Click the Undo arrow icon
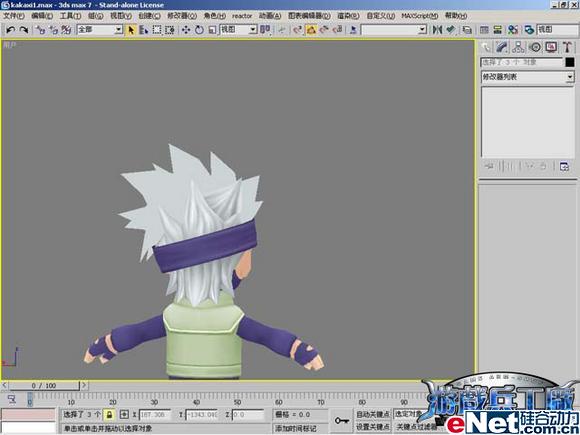 coord(10,30)
